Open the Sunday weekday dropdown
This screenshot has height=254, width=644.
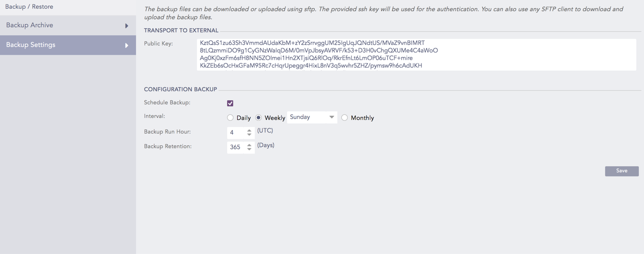coord(312,117)
